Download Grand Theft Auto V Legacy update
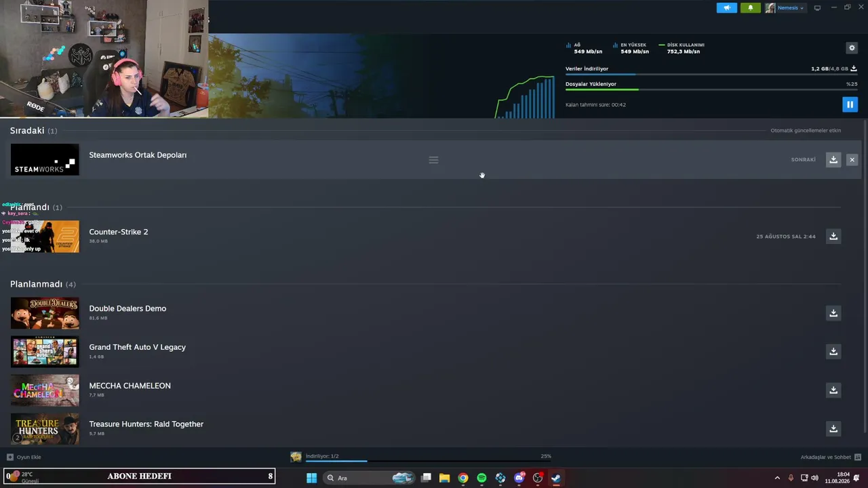 [x=833, y=352]
